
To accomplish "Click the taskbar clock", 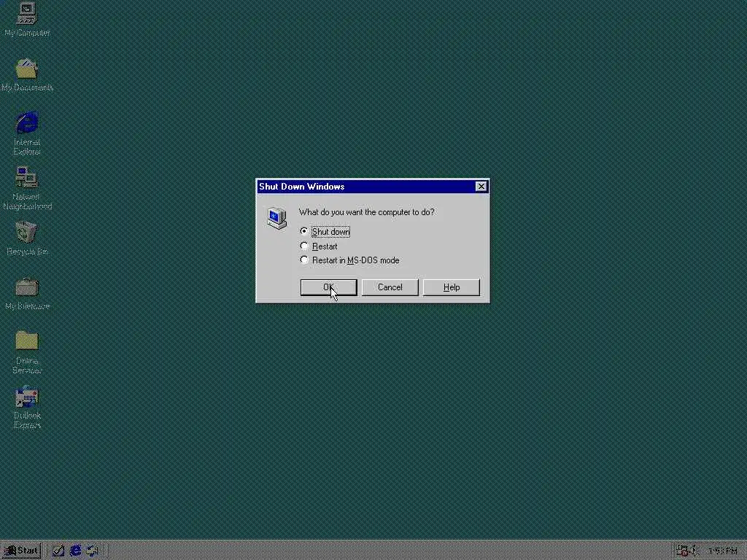I will pos(723,551).
